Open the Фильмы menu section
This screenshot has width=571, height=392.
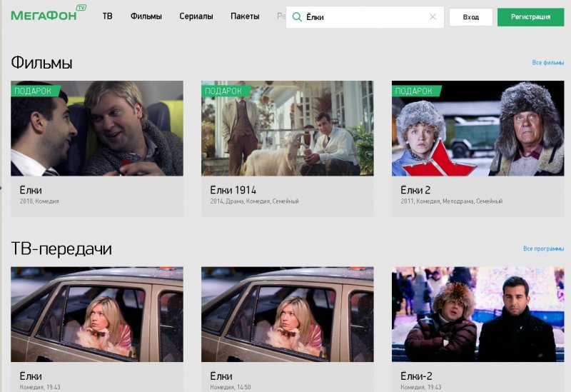point(146,16)
